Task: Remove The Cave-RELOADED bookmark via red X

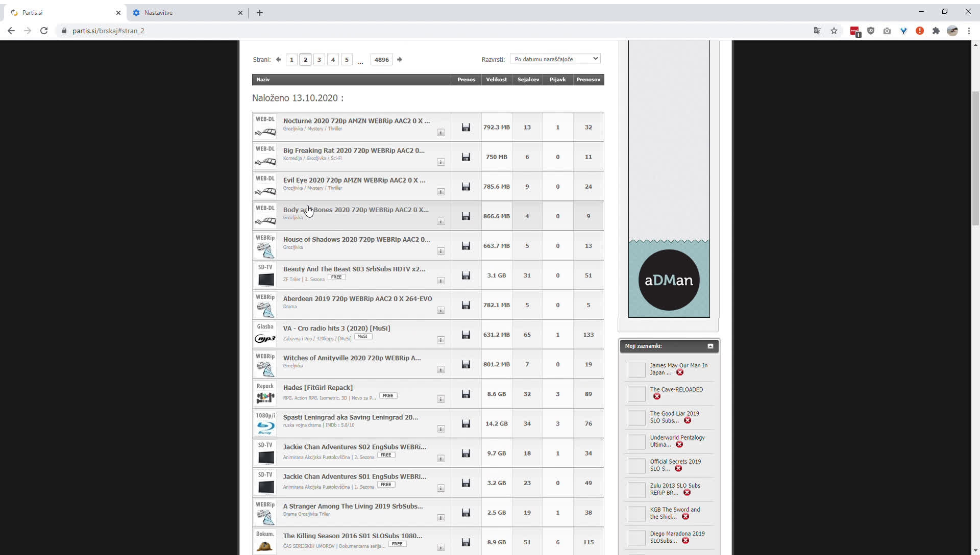Action: pyautogui.click(x=657, y=396)
